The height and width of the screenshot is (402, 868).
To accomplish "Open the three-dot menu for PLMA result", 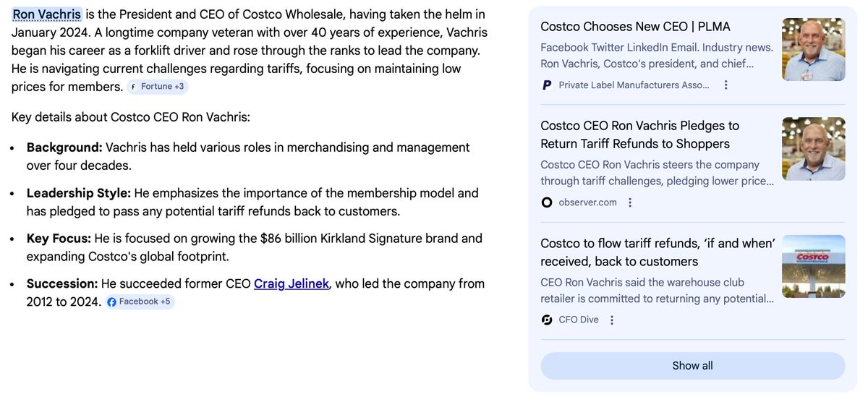I will click(726, 85).
